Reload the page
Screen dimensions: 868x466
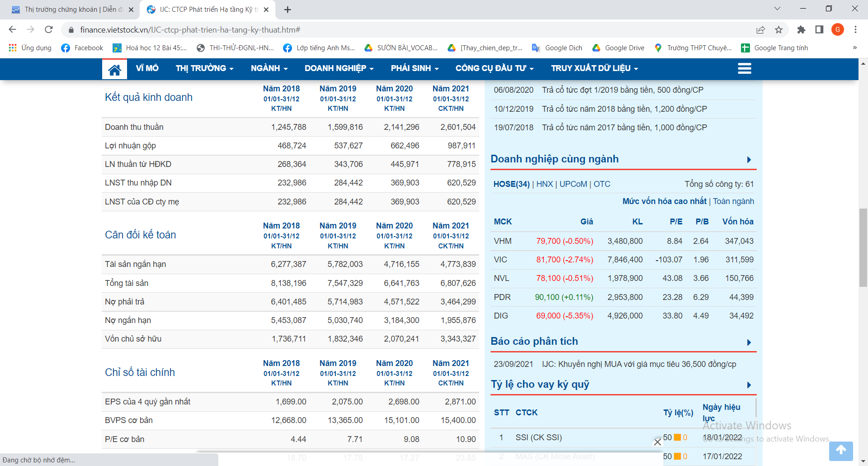pos(49,30)
